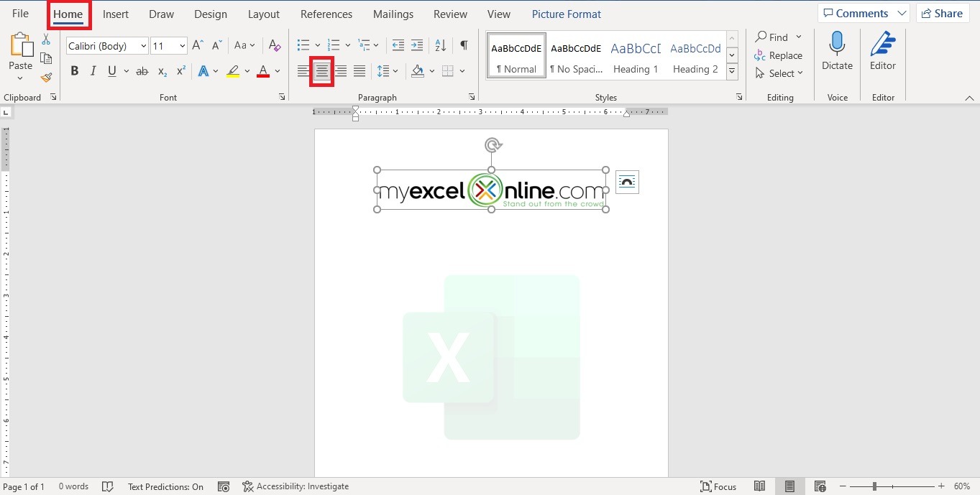This screenshot has width=980, height=495.
Task: Open the font size 11 dropdown
Action: click(x=182, y=46)
